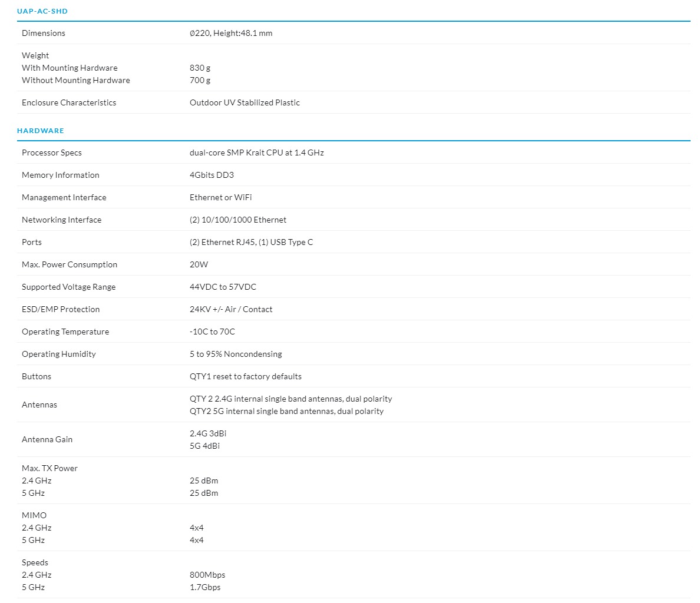Click the Operating Temperature label
Screen dimensions: 700x603
(65, 332)
